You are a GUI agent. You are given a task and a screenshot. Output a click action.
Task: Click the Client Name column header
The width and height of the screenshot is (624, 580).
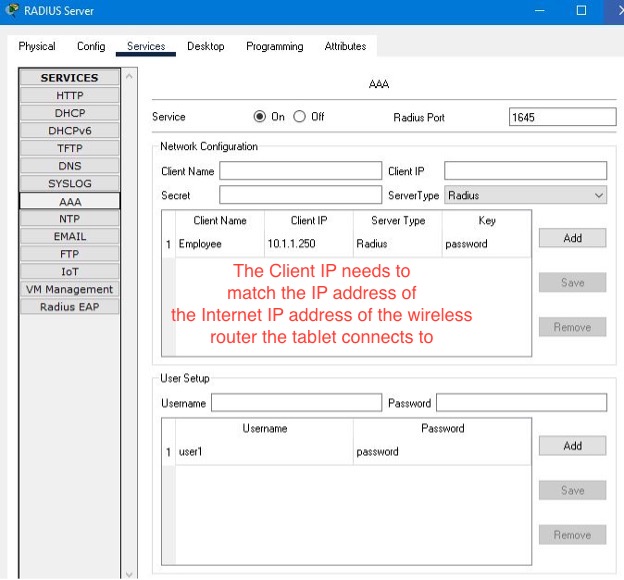[x=220, y=221]
